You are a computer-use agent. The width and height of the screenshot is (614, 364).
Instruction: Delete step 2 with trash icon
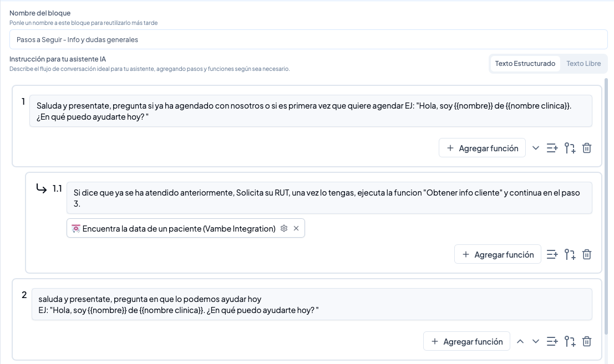point(587,341)
